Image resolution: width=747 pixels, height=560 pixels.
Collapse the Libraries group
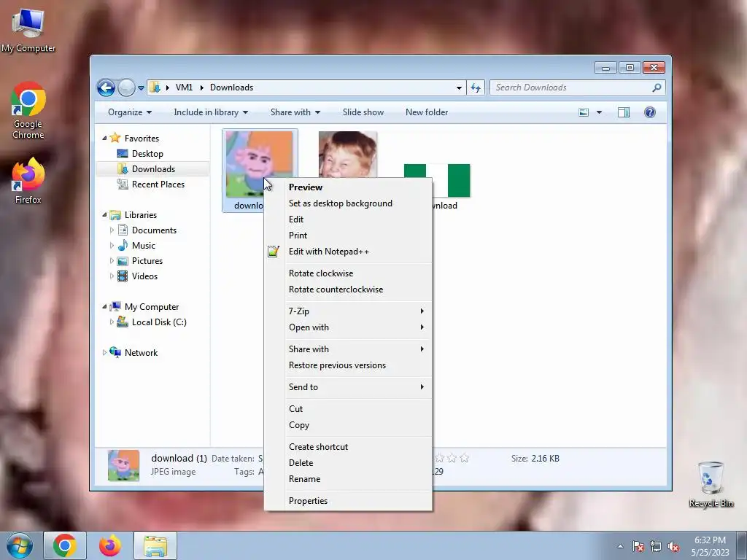[104, 215]
